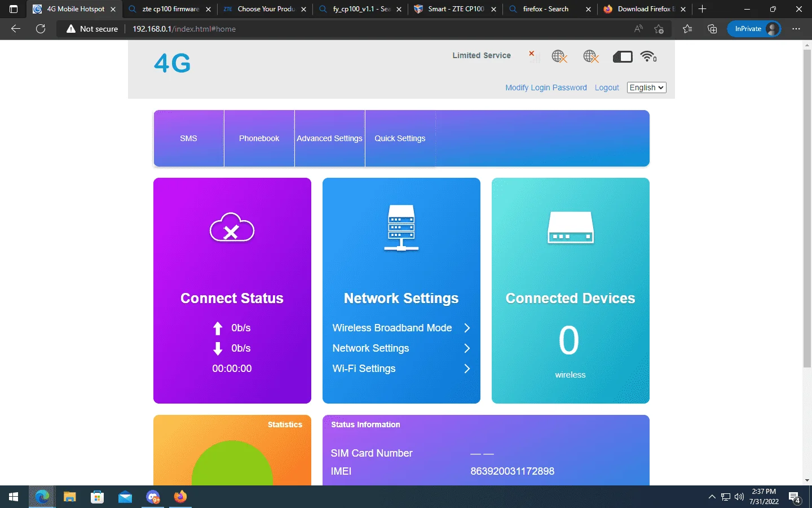Click the connection timer 00:00:00
Viewport: 812px width, 508px height.
232,369
